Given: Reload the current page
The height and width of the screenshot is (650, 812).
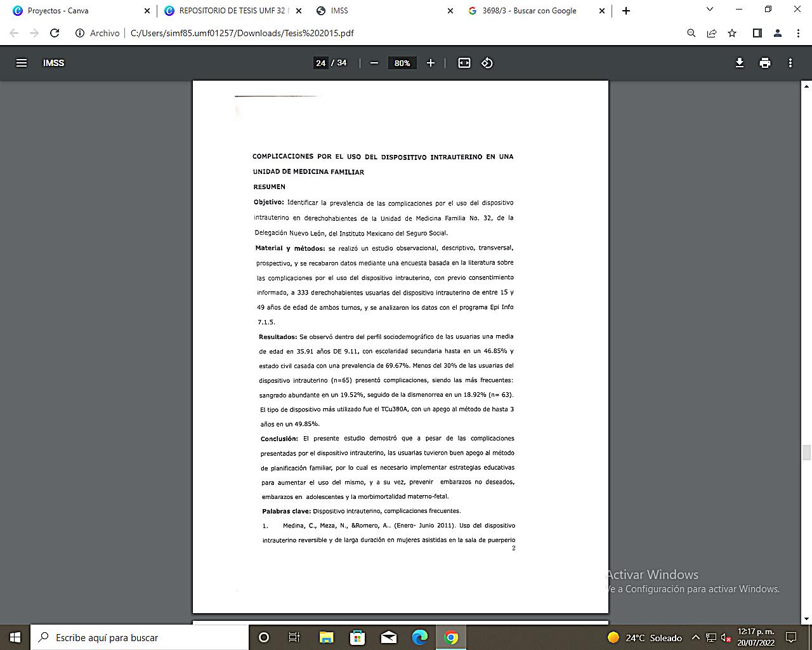Looking at the screenshot, I should 55,33.
